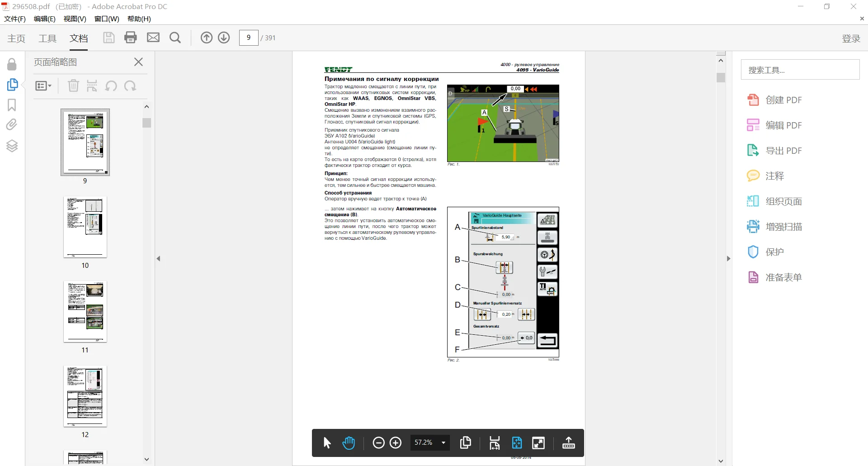The height and width of the screenshot is (466, 868).
Task: Click the 搜索工具 search field
Action: (x=800, y=70)
